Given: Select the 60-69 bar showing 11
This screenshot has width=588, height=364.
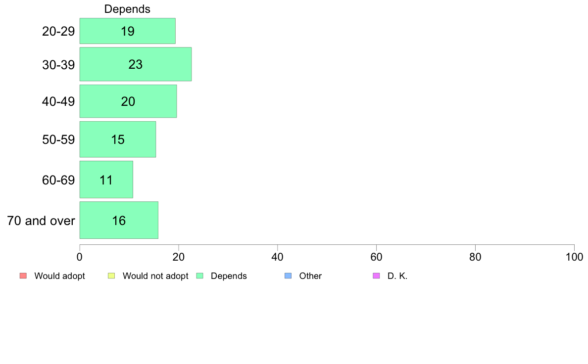Looking at the screenshot, I should pos(106,180).
